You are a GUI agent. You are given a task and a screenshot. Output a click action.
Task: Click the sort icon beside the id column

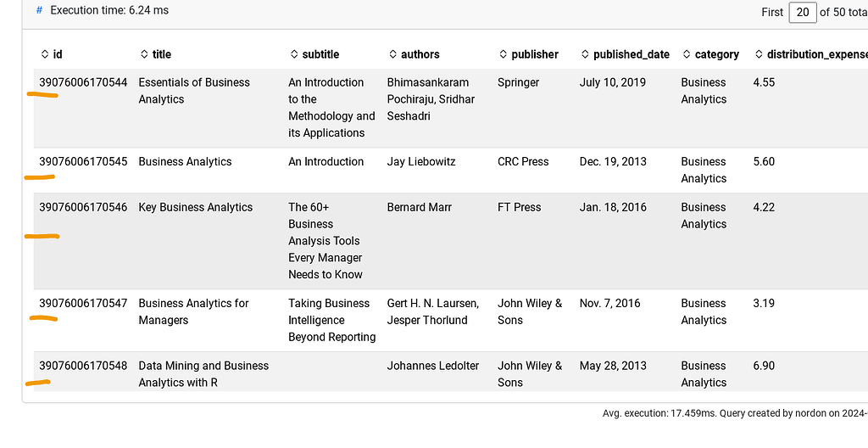45,54
